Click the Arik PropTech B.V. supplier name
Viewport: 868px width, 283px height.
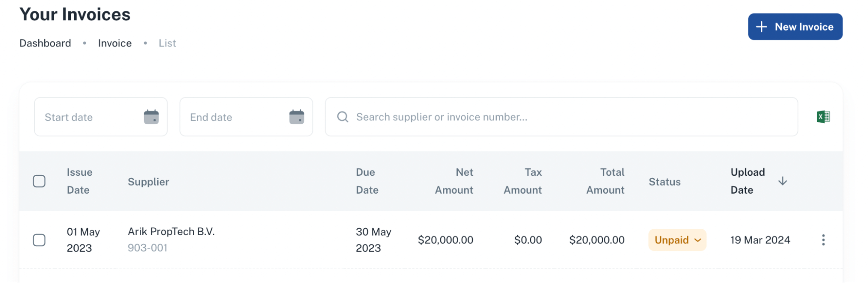172,231
